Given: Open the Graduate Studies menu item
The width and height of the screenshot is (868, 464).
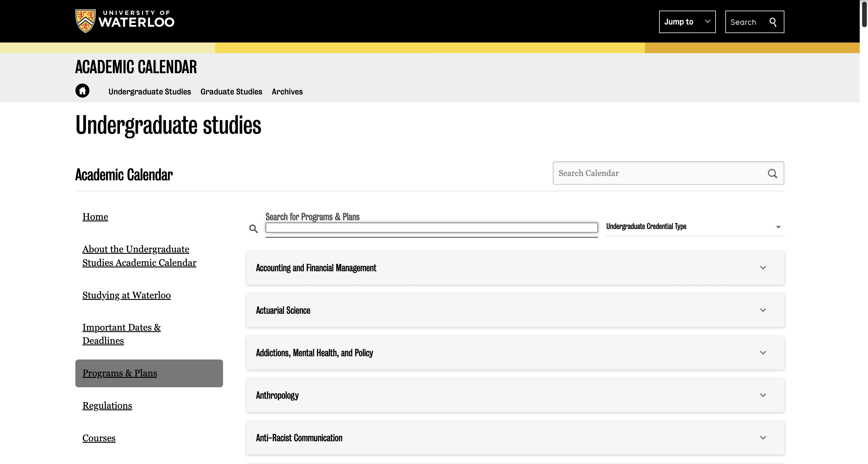Looking at the screenshot, I should (x=231, y=92).
